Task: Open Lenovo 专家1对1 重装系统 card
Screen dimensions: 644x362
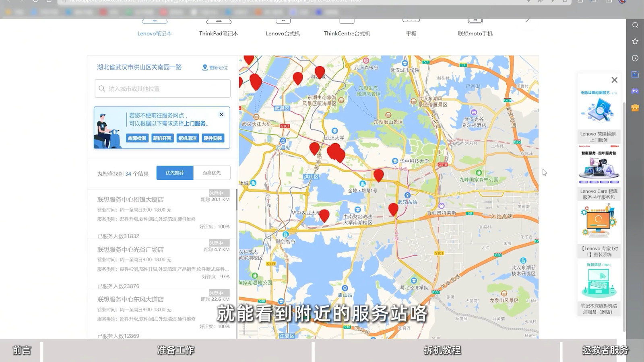Action: click(x=599, y=230)
